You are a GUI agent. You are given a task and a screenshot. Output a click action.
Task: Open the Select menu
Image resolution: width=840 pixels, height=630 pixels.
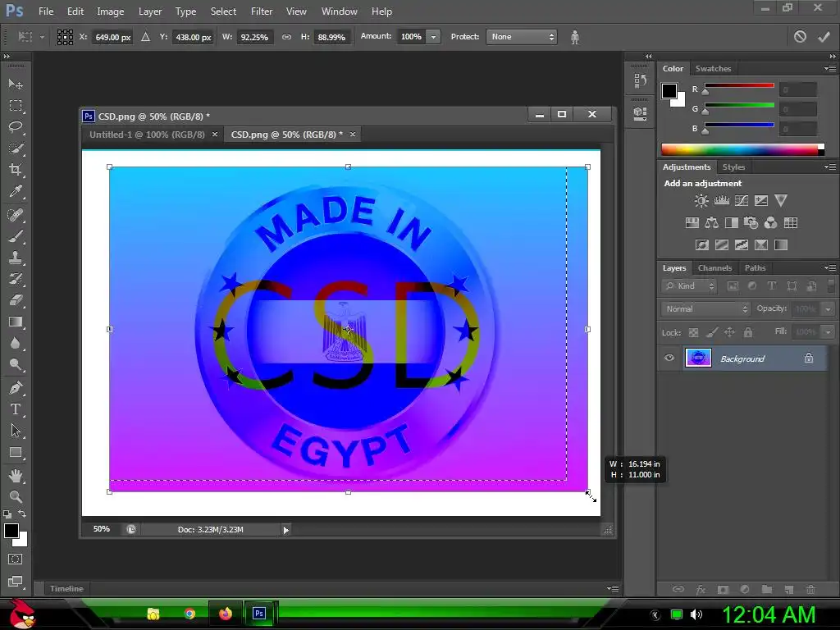click(x=223, y=11)
